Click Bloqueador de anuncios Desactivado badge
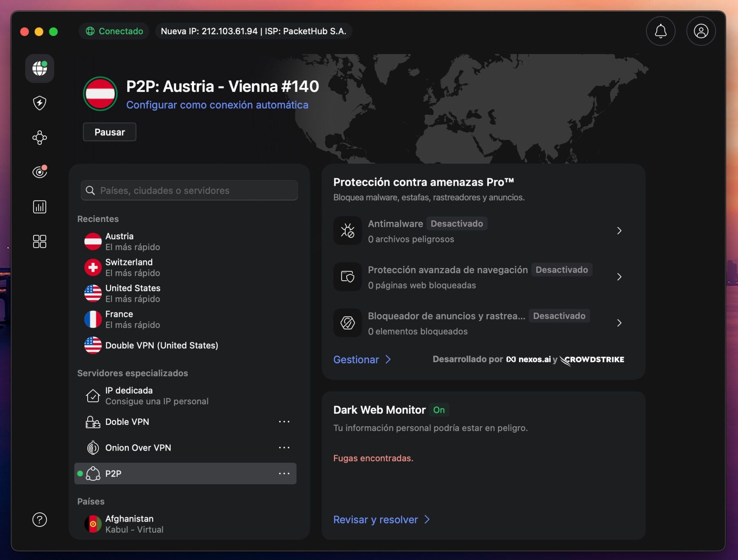738x560 pixels. coord(559,316)
